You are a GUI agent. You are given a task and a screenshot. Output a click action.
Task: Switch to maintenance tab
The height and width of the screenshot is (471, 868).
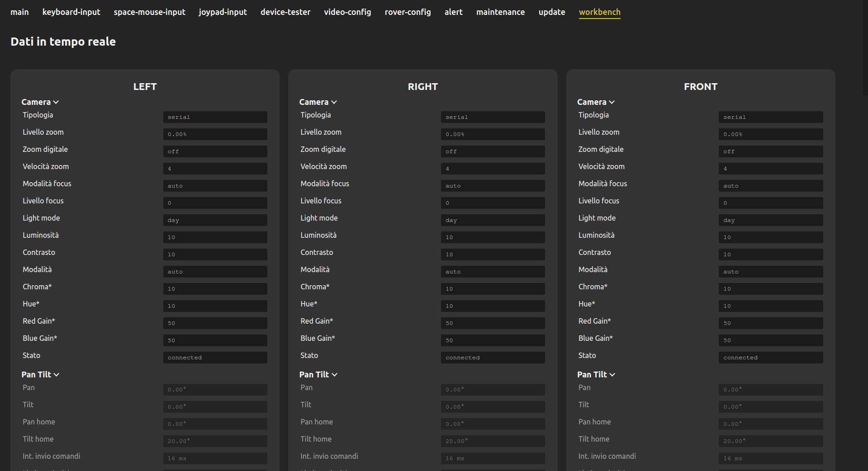[500, 12]
